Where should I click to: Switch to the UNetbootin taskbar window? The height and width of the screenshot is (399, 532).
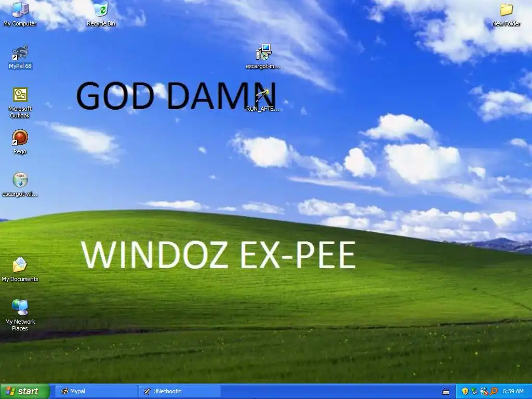point(180,391)
